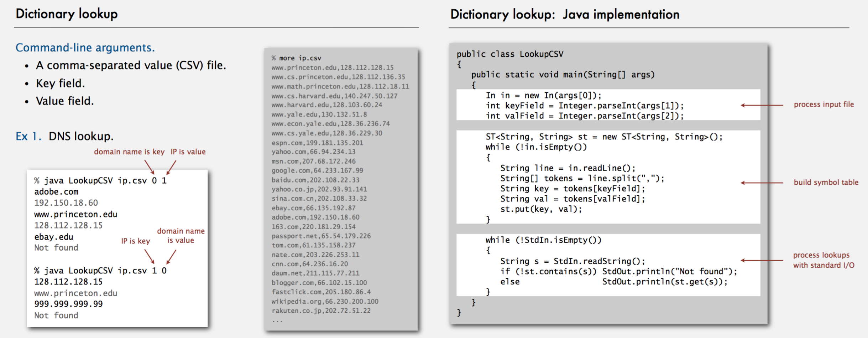Screen dimensions: 868x338
Task: Click 'ebay.com,66.135.192.87' CSV row
Action: click(x=313, y=208)
